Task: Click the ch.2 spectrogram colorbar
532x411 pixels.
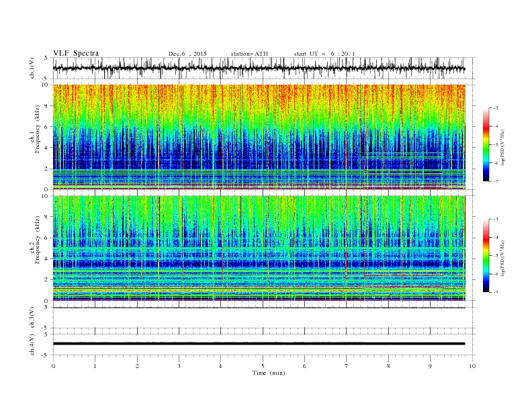Action: [486, 256]
